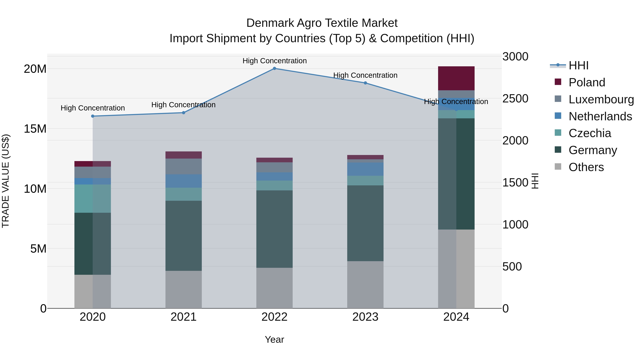The width and height of the screenshot is (644, 362).
Task: Click the 3000 tick on the HHI axis
Action: 516,56
